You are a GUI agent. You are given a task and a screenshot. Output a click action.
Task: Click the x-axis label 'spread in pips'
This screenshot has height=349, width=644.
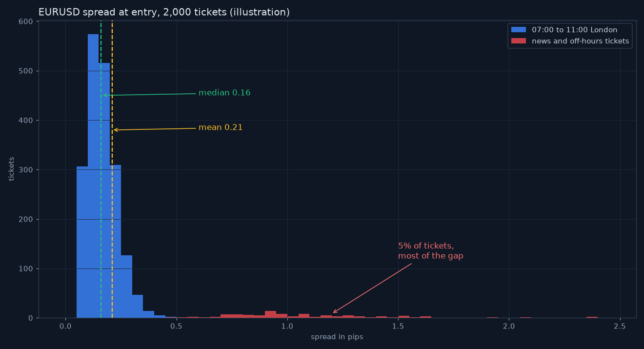point(337,337)
